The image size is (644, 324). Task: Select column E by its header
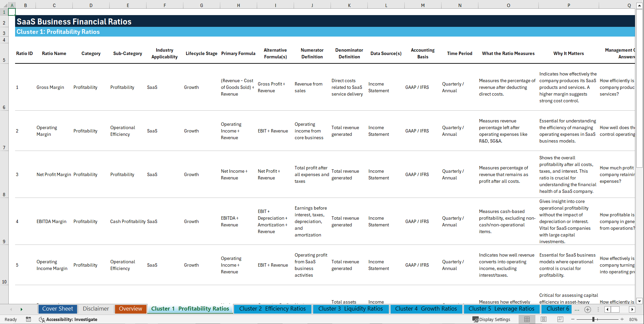128,5
